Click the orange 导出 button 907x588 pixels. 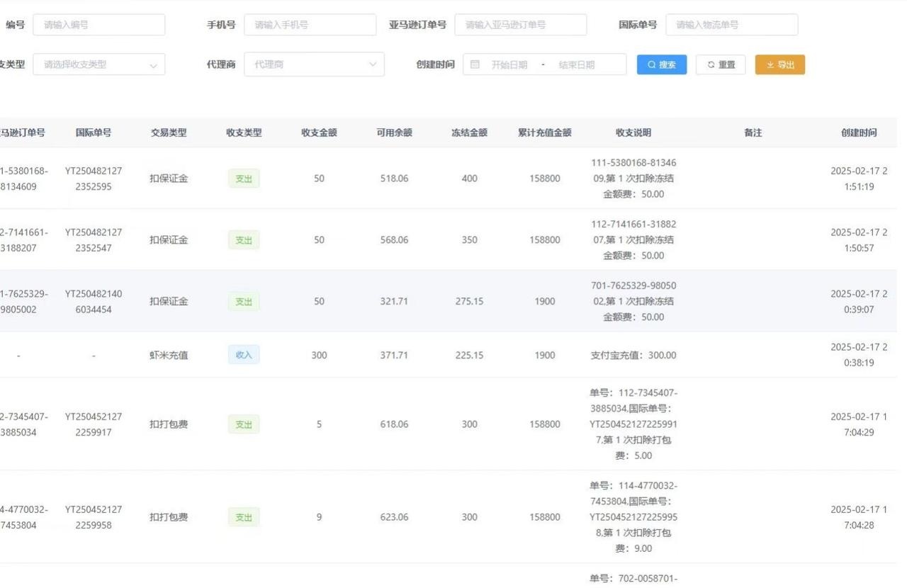(x=780, y=64)
